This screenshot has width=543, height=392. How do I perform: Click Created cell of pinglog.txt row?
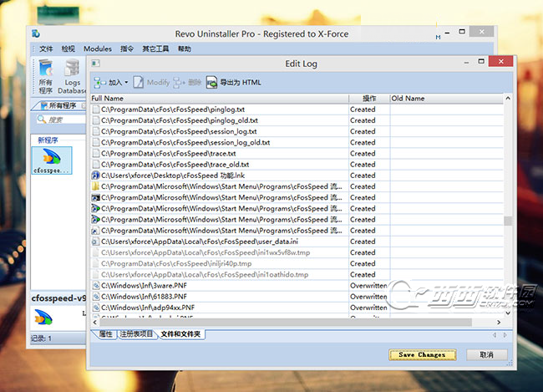tap(369, 109)
